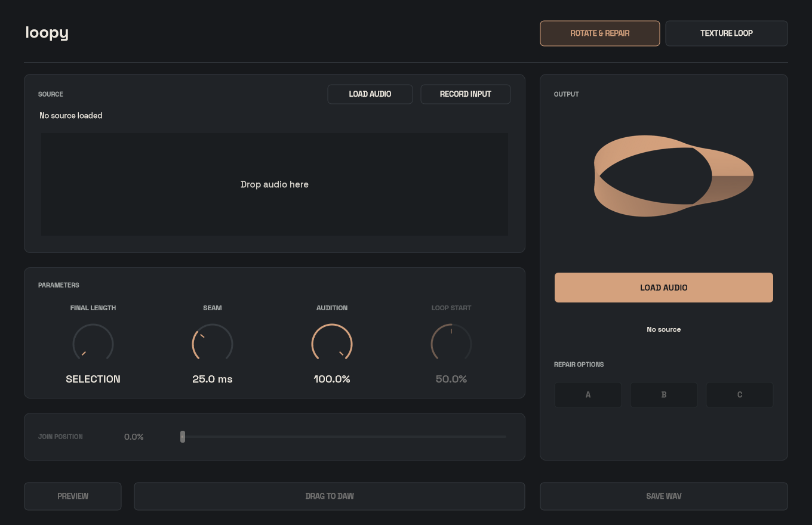812x525 pixels.
Task: Click the 'No source loaded' status text
Action: tap(71, 116)
